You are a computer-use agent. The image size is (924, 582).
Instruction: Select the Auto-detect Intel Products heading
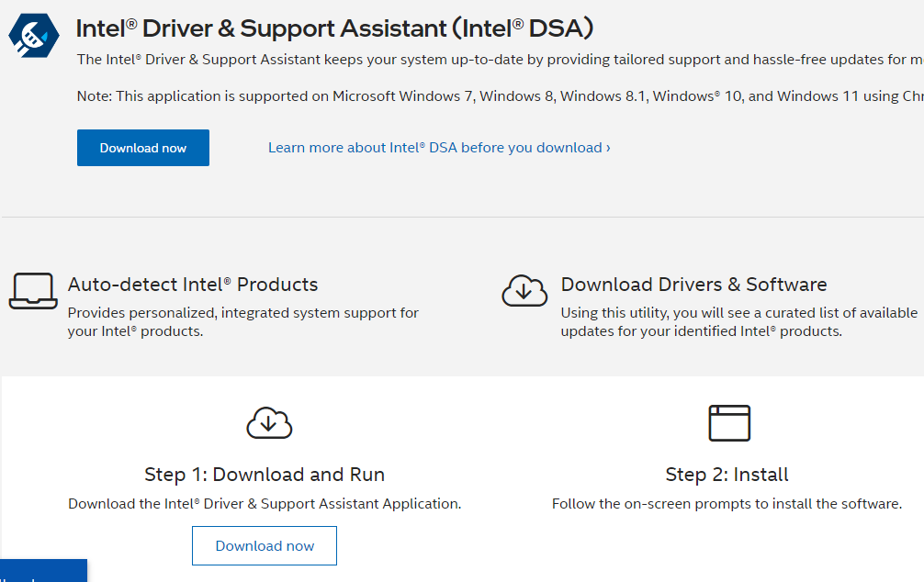[x=193, y=285]
